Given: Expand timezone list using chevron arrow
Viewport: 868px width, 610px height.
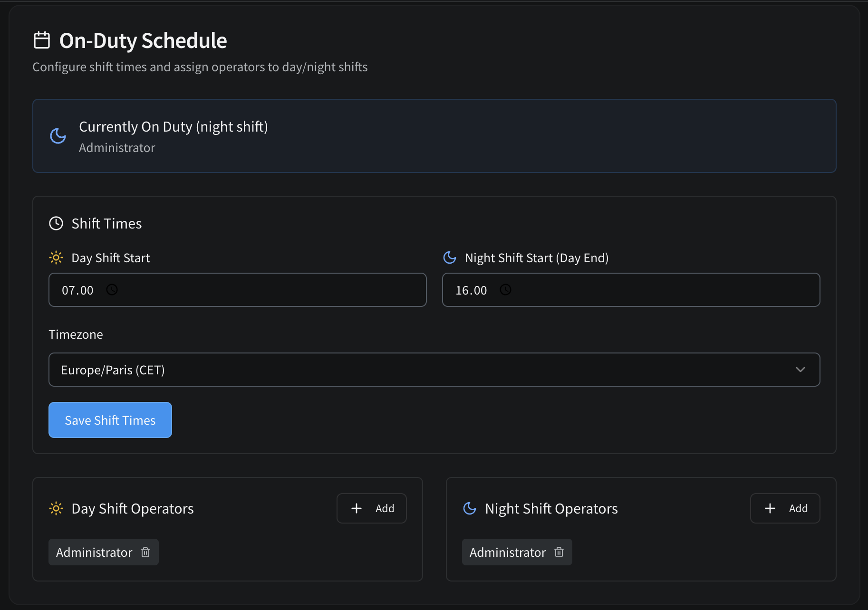Looking at the screenshot, I should pos(800,370).
